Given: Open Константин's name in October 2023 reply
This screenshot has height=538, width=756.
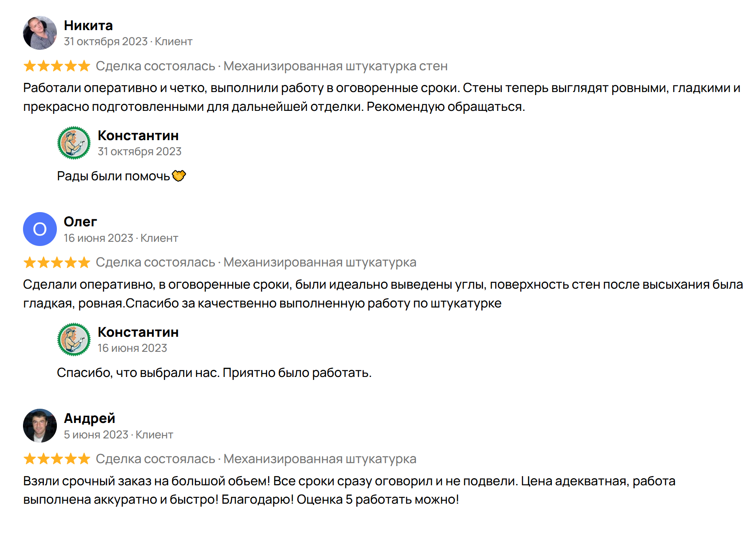Looking at the screenshot, I should tap(138, 136).
